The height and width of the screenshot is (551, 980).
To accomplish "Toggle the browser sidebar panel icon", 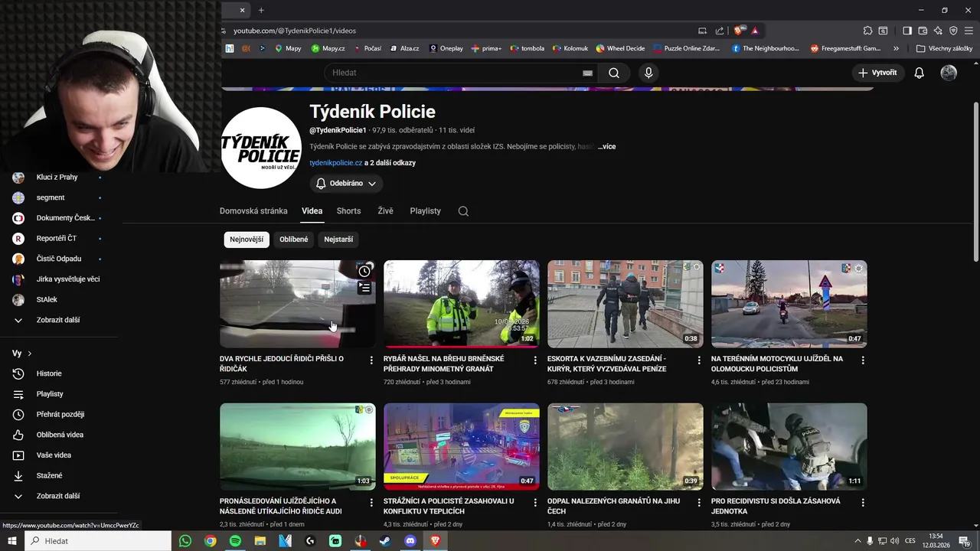I will 907,31.
